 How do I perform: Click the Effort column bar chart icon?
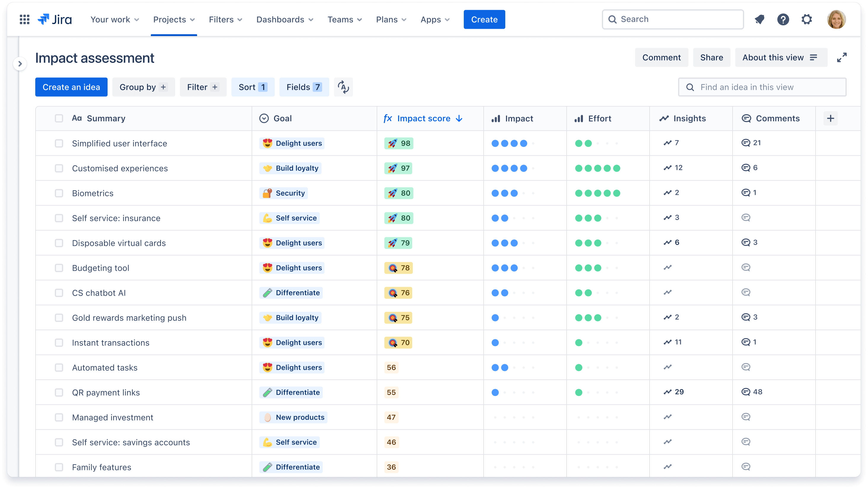coord(579,118)
